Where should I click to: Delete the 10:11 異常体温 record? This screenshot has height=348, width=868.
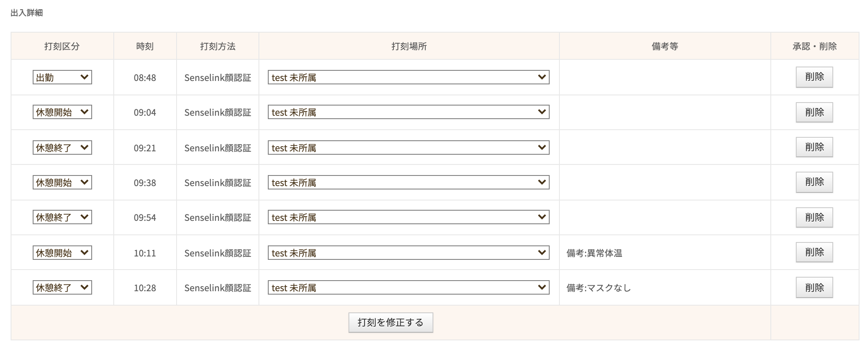pos(814,252)
